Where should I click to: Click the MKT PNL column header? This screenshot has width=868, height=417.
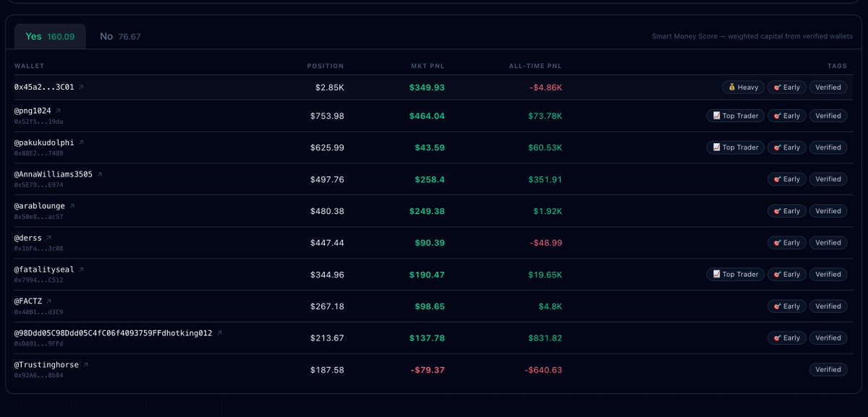(427, 66)
